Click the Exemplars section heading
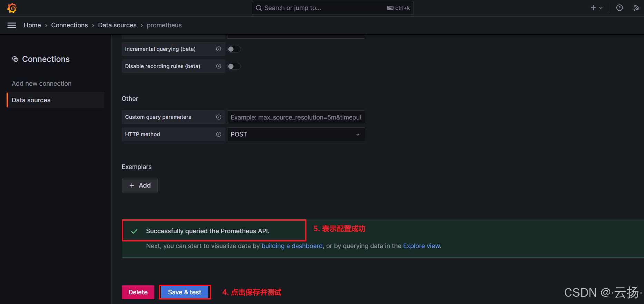This screenshot has height=304, width=644. click(137, 167)
